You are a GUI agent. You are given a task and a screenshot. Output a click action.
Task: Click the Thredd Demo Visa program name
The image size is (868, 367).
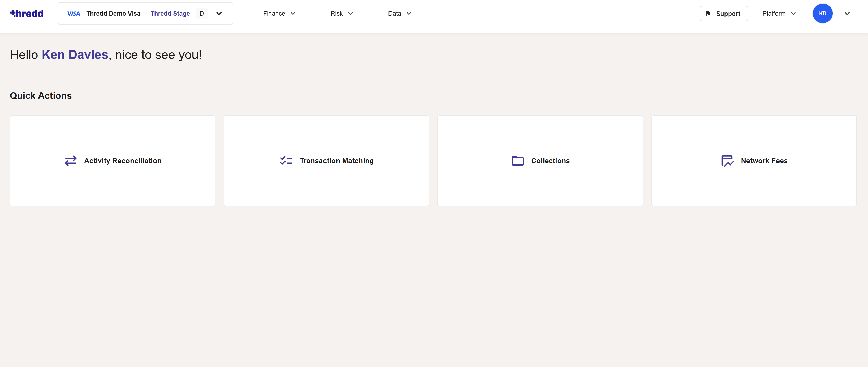coord(113,14)
